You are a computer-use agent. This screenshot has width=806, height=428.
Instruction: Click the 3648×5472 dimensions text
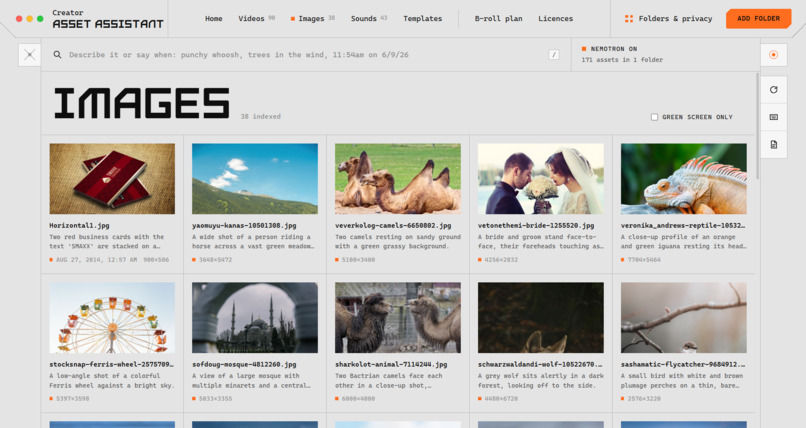[215, 259]
